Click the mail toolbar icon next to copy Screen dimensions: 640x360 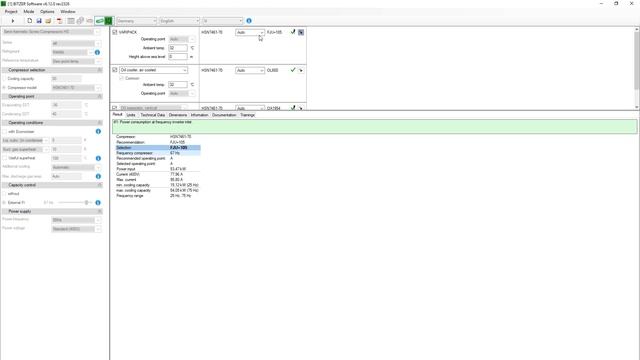point(89,21)
